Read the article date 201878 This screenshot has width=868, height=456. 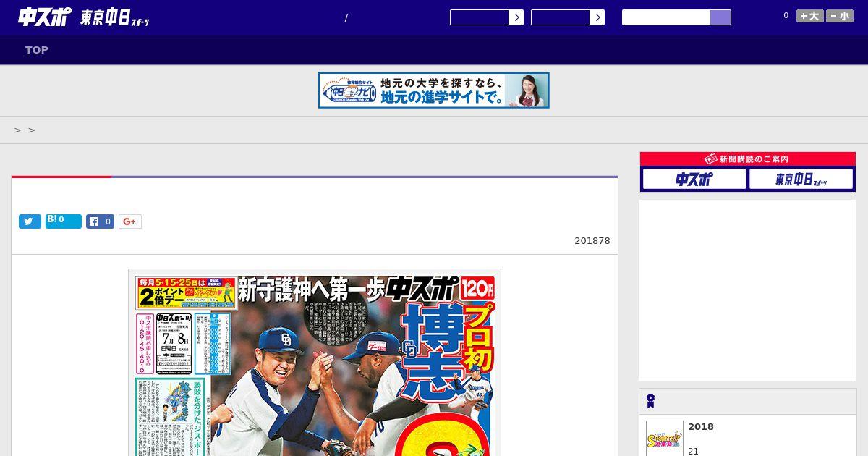pos(592,241)
